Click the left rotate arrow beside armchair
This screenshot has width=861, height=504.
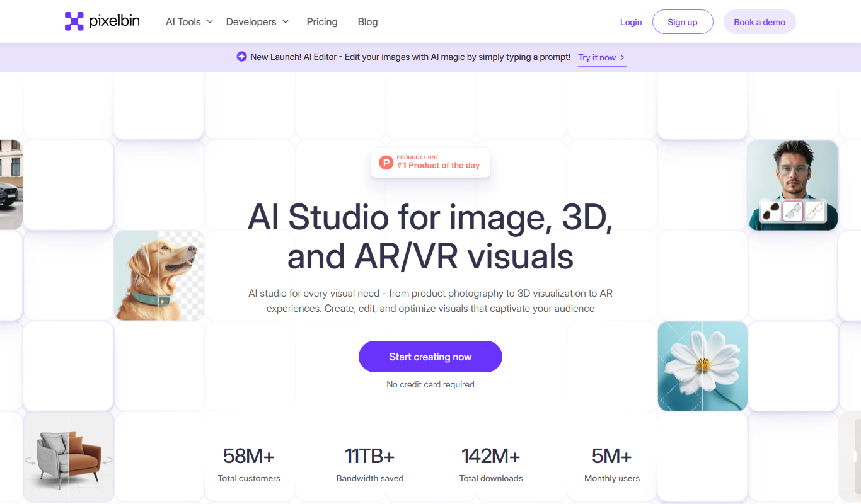30,461
